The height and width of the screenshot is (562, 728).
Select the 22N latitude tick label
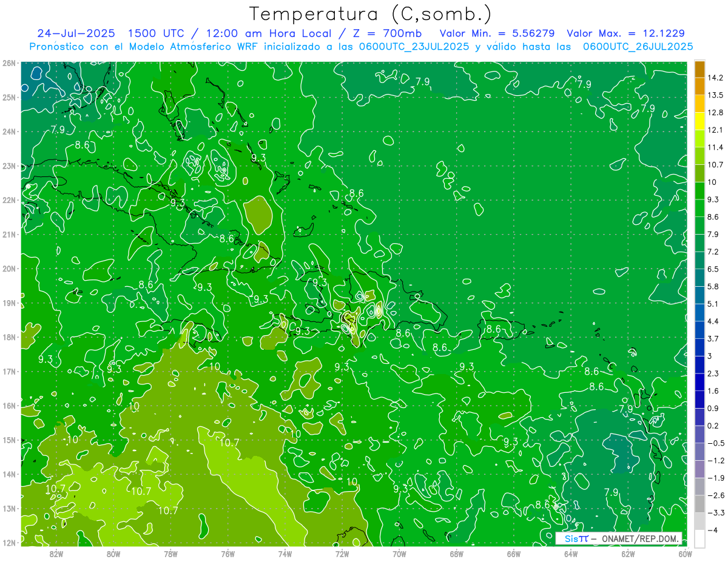coord(9,200)
